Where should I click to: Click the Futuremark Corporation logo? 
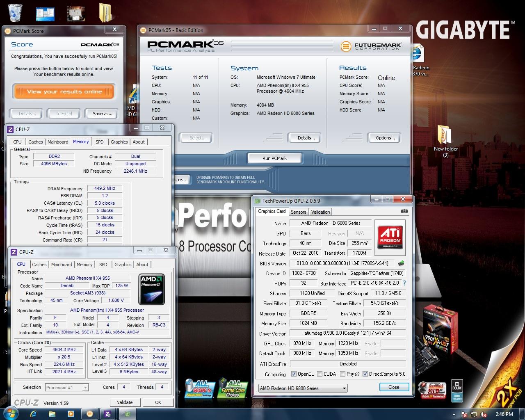(371, 46)
